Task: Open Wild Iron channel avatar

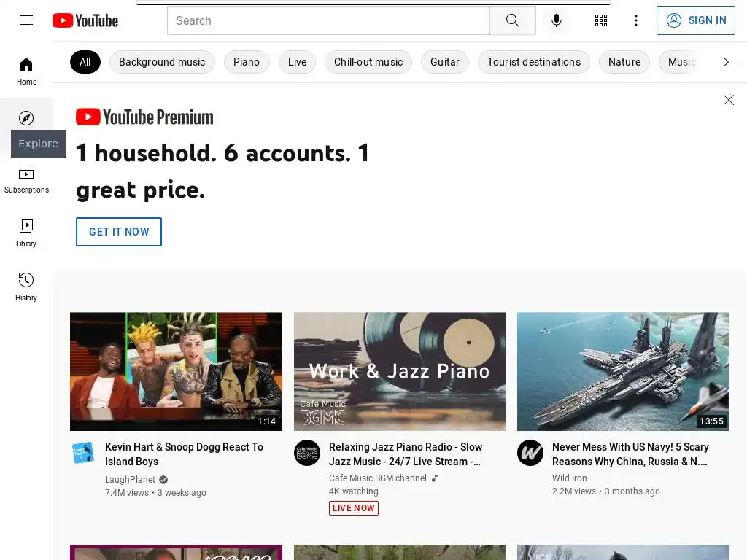Action: pyautogui.click(x=530, y=453)
